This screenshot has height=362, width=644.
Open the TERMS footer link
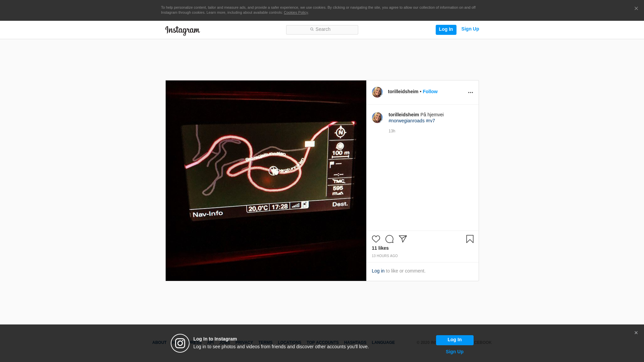(265, 343)
